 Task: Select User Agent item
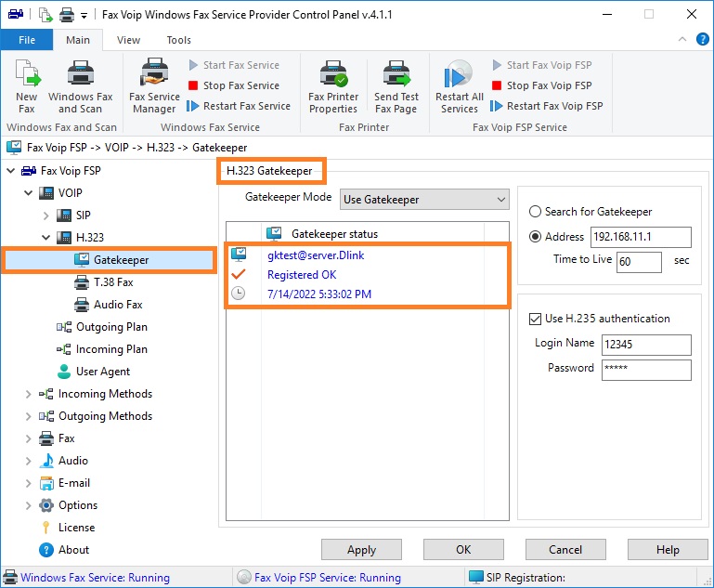103,372
